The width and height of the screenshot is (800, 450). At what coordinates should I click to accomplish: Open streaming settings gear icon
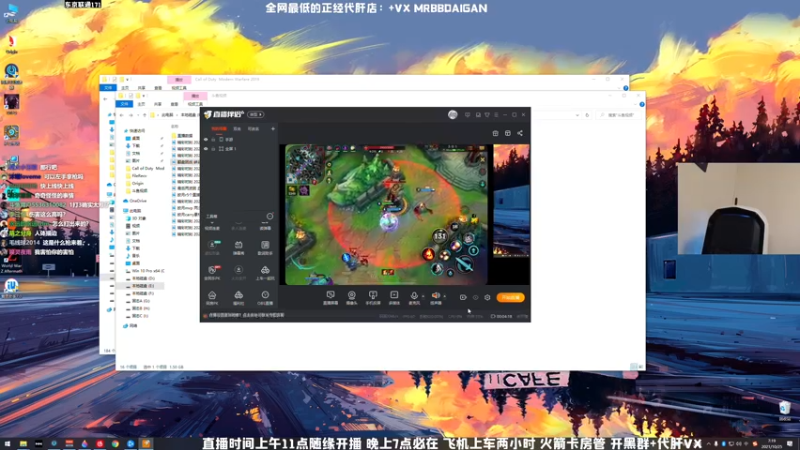point(487,297)
